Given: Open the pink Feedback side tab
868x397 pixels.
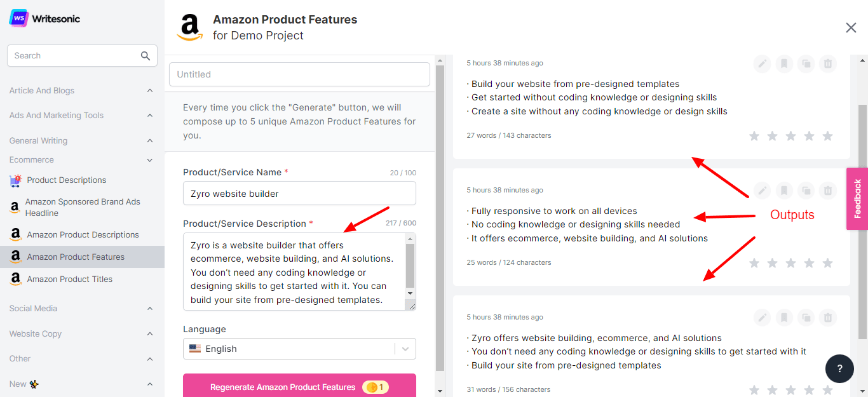Looking at the screenshot, I should point(857,198).
